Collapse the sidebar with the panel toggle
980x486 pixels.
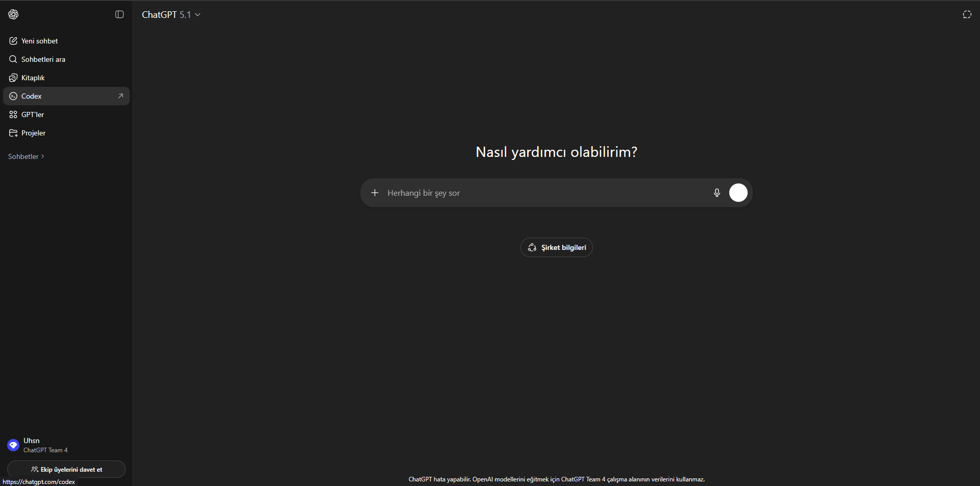point(119,14)
